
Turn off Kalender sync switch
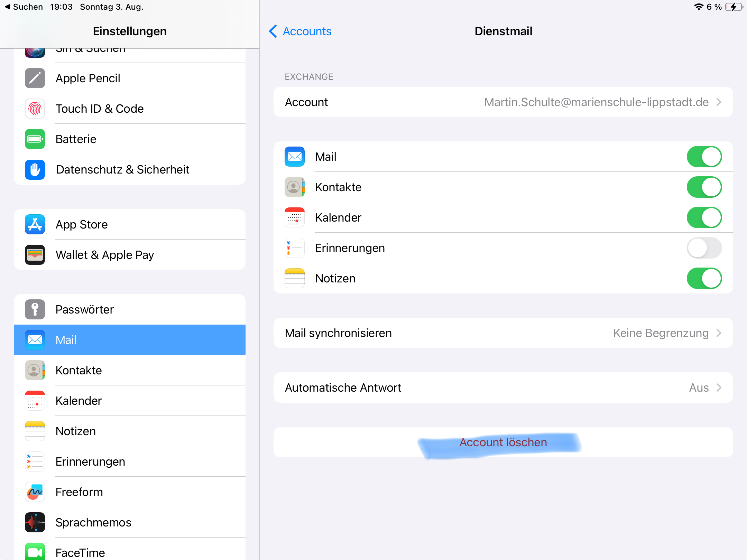704,217
